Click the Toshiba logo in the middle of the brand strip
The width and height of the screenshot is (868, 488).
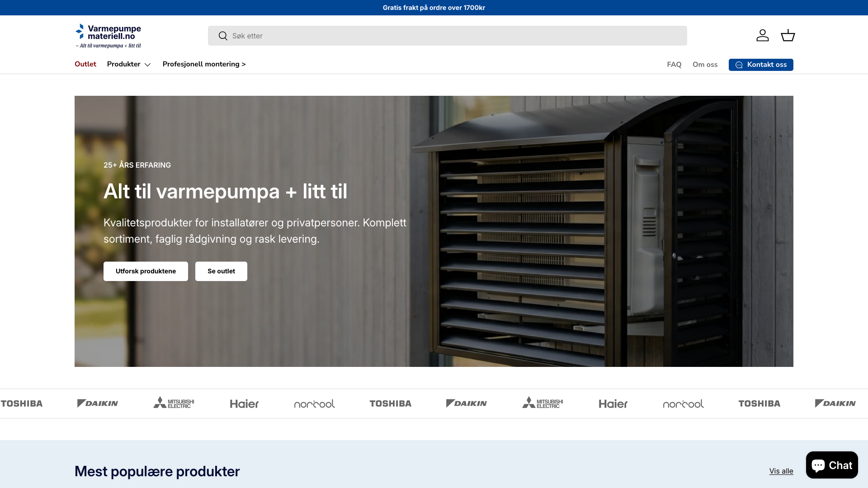pos(391,404)
